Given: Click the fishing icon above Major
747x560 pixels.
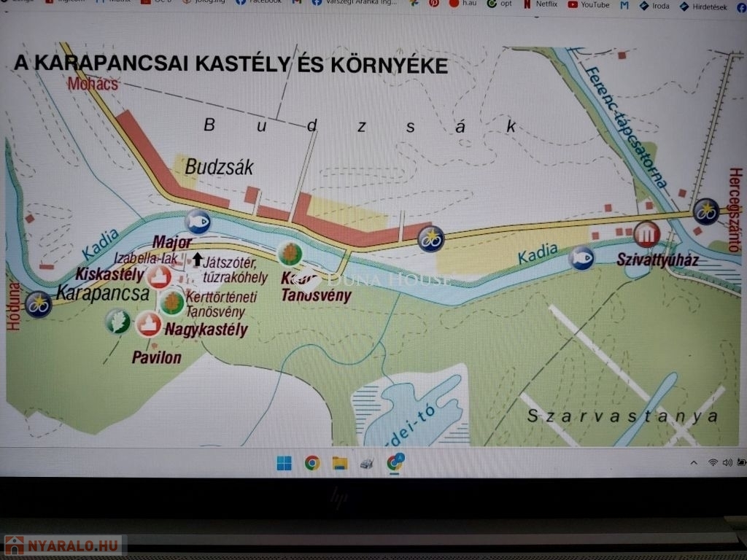Looking at the screenshot, I should [197, 220].
